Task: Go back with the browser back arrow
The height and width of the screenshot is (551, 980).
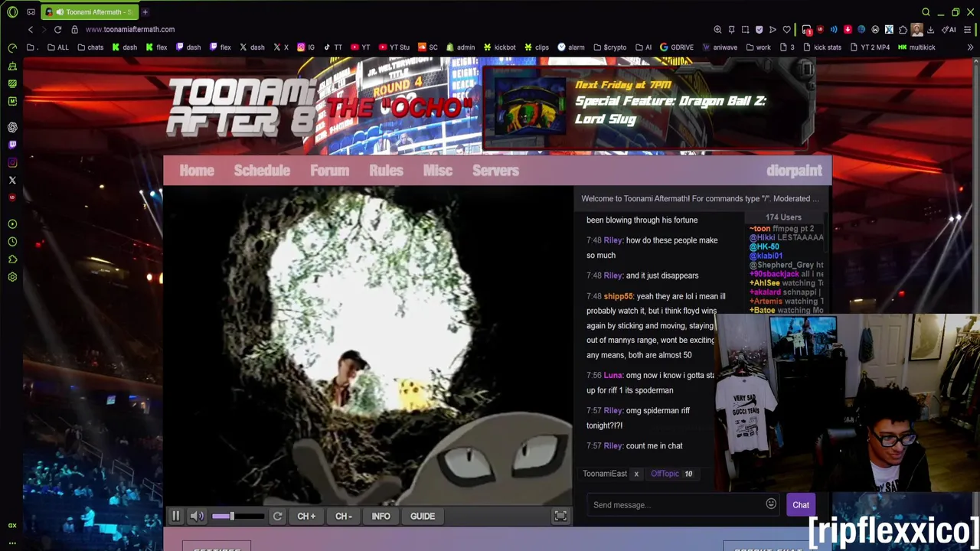Action: pos(31,29)
